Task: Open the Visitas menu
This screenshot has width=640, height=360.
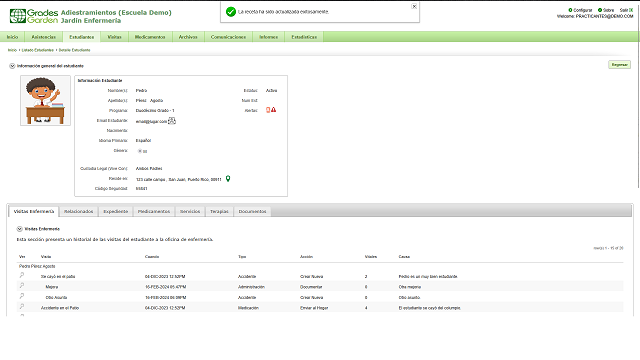Action: (x=114, y=37)
